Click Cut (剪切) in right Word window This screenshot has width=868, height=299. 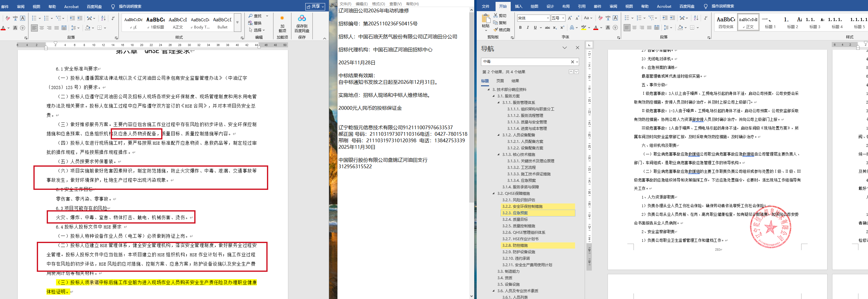point(500,15)
